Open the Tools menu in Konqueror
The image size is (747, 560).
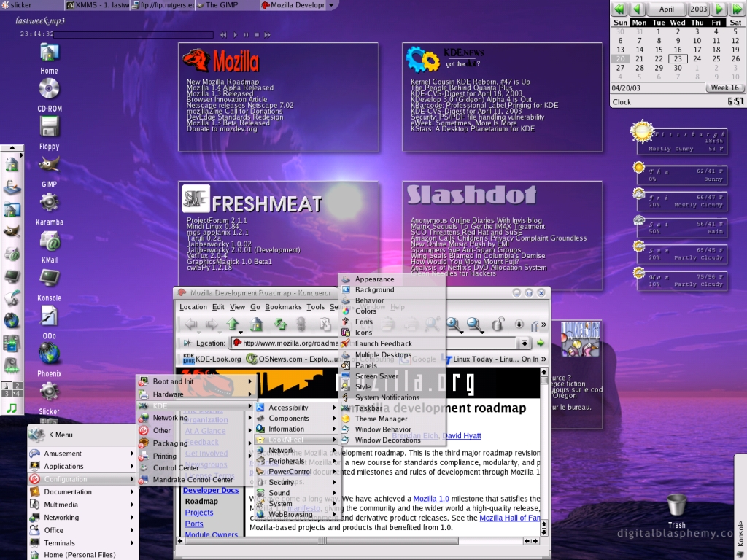click(x=315, y=307)
